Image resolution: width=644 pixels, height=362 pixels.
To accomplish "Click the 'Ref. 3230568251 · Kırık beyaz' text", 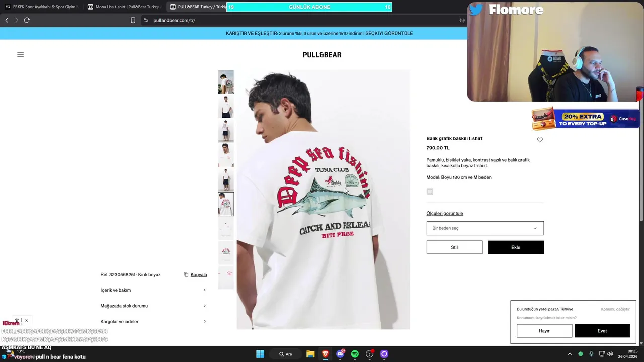I will click(130, 275).
